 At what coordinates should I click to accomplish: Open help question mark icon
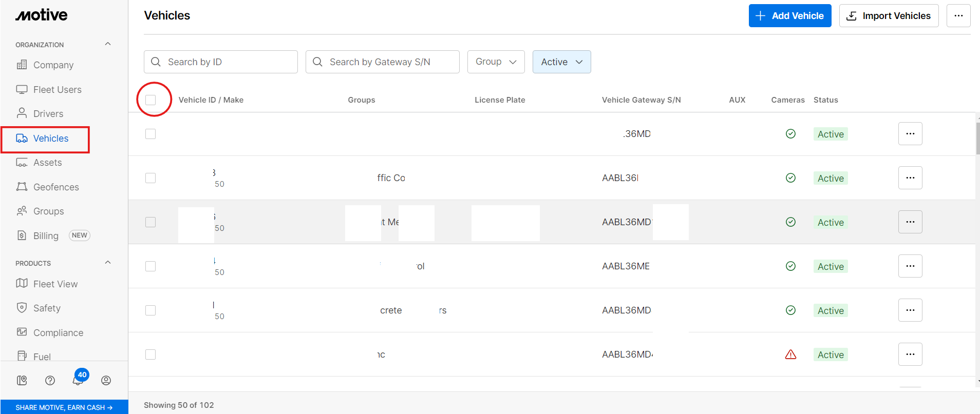pyautogui.click(x=50, y=380)
